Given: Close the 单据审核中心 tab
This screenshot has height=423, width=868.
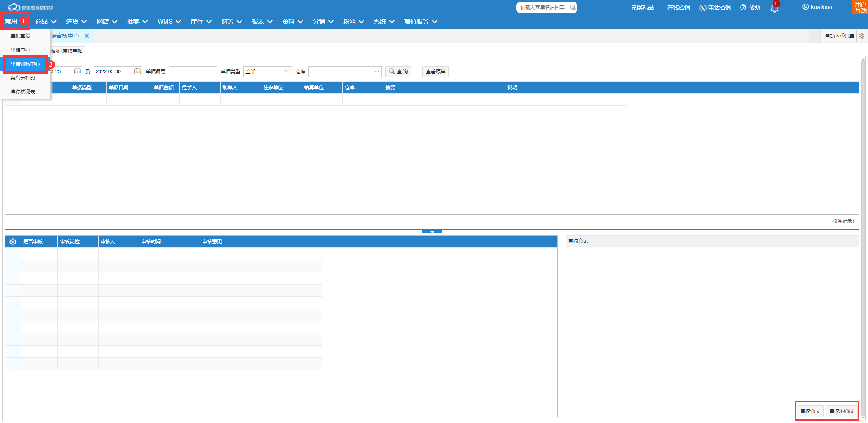Looking at the screenshot, I should [x=87, y=36].
